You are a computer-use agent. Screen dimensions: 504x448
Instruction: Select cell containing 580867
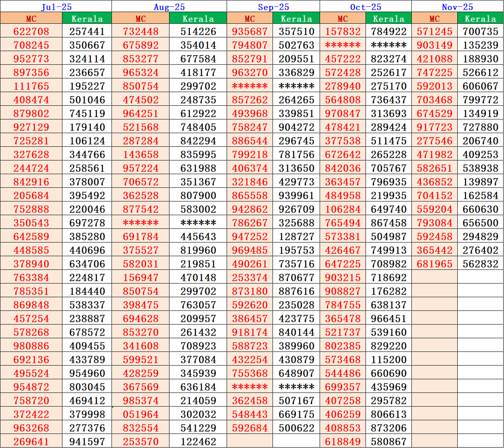(x=388, y=441)
